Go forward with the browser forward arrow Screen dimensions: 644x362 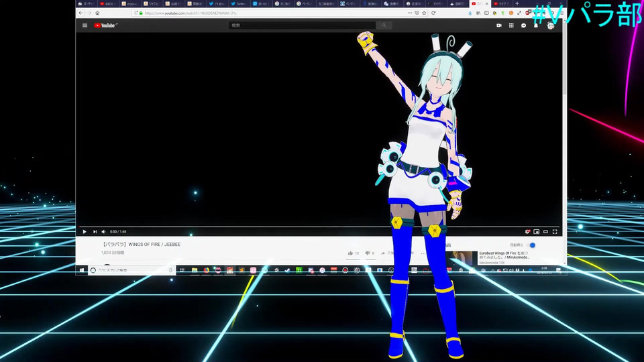tap(89, 13)
